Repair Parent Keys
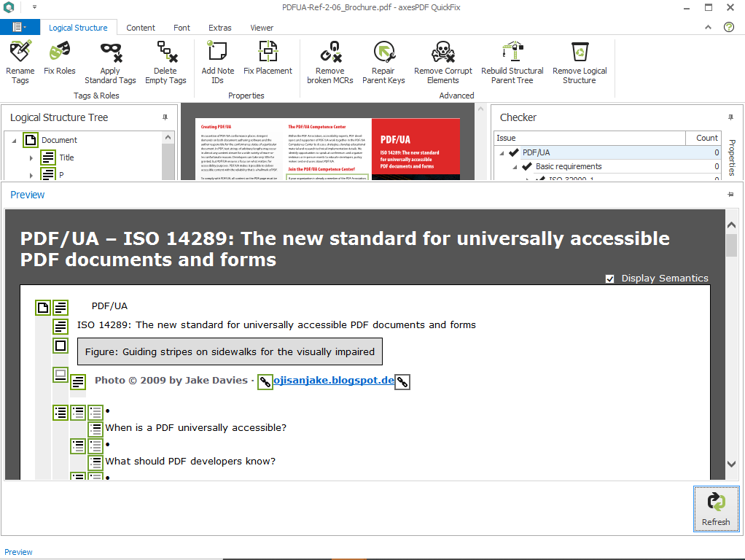This screenshot has height=560, width=745. click(x=383, y=63)
